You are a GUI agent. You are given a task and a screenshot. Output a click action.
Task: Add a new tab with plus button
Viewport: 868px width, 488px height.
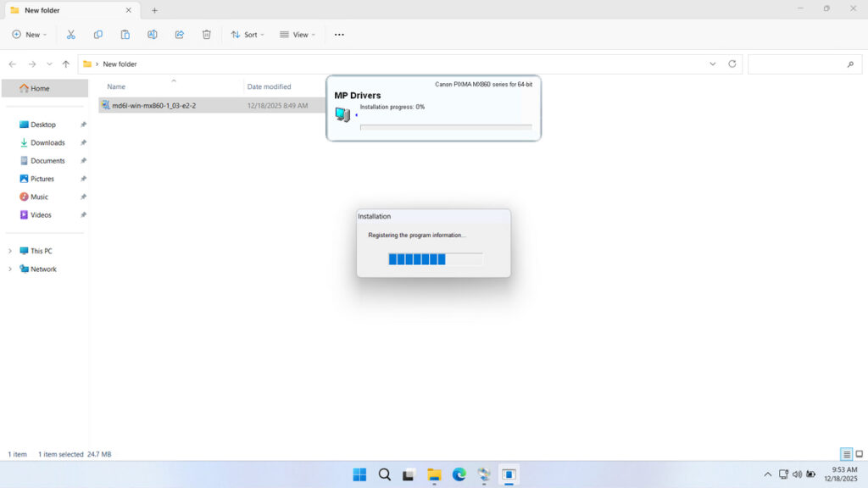pyautogui.click(x=154, y=10)
